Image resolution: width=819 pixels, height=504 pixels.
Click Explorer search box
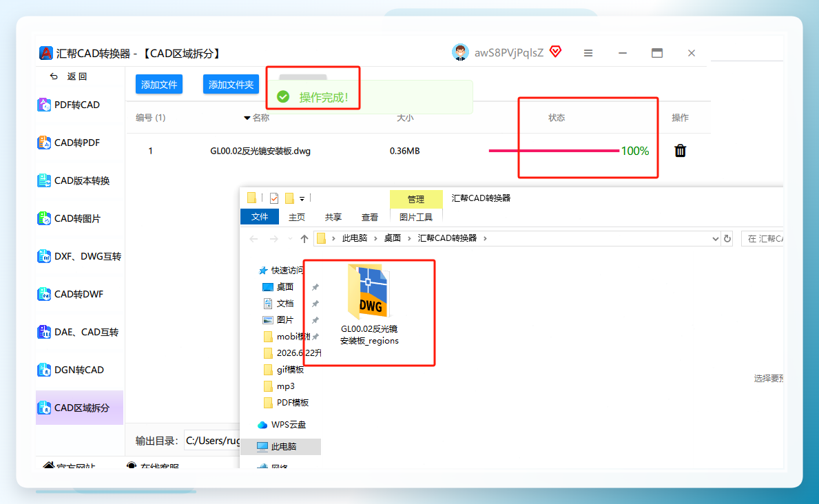(x=763, y=239)
